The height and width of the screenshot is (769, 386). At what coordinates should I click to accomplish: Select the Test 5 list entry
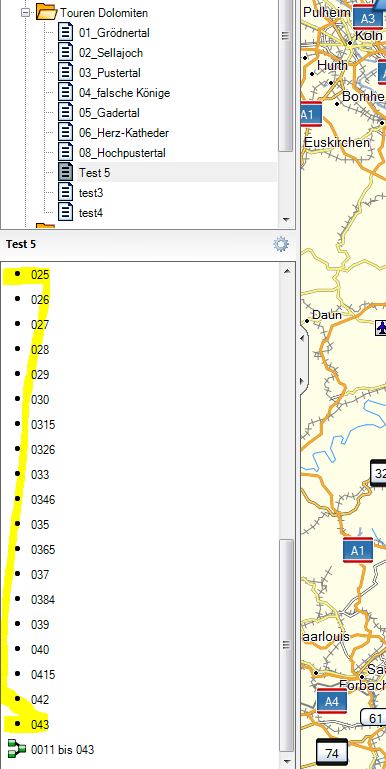click(x=94, y=173)
